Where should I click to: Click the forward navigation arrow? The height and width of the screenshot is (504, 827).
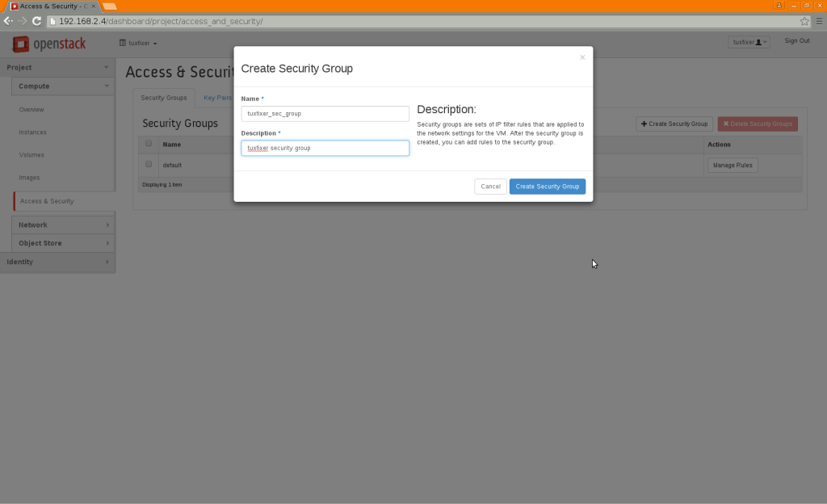coord(20,22)
